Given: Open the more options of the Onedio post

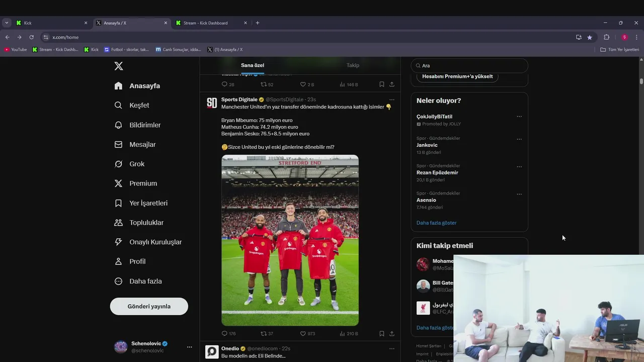Looking at the screenshot, I should point(392,348).
